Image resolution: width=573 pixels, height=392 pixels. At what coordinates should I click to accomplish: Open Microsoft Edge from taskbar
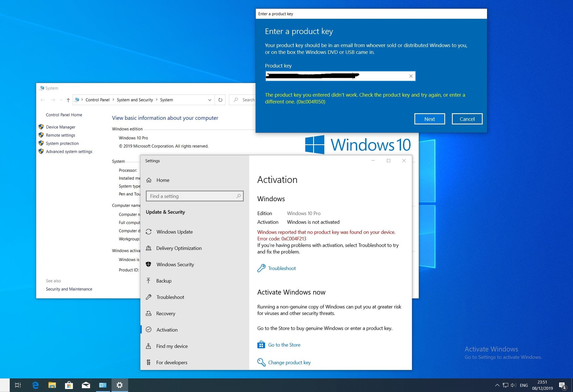pos(35,385)
